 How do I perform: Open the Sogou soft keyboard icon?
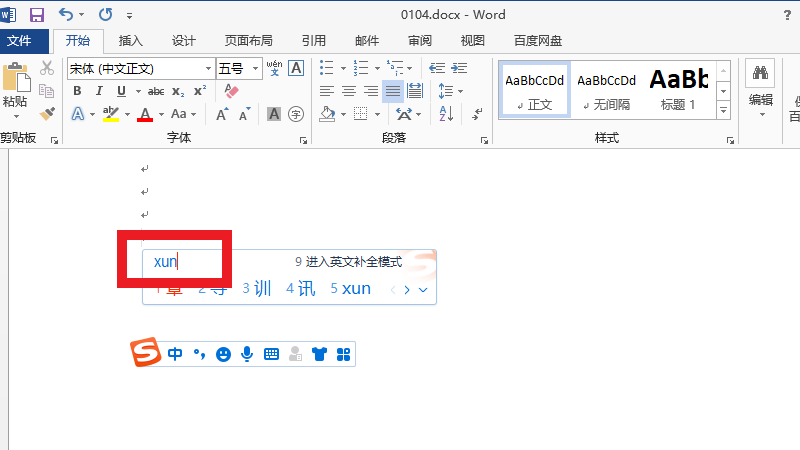coord(271,354)
